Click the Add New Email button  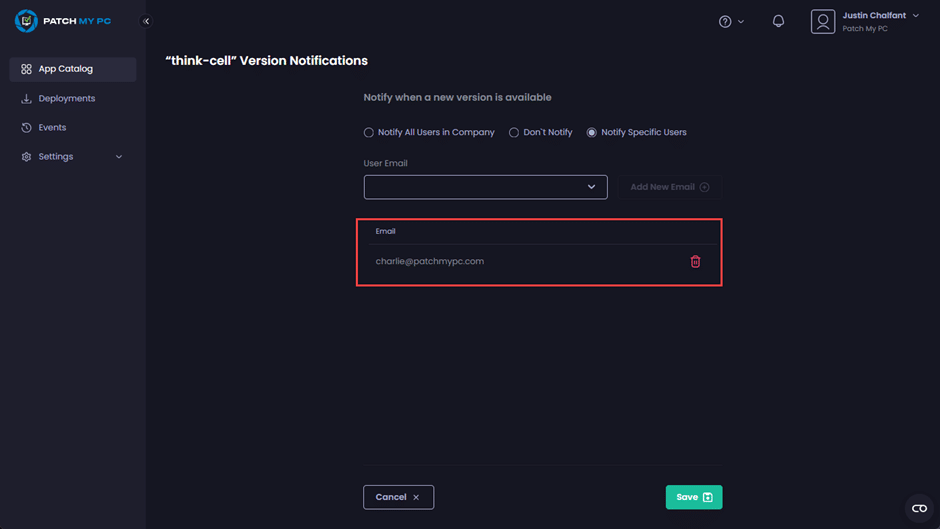669,187
